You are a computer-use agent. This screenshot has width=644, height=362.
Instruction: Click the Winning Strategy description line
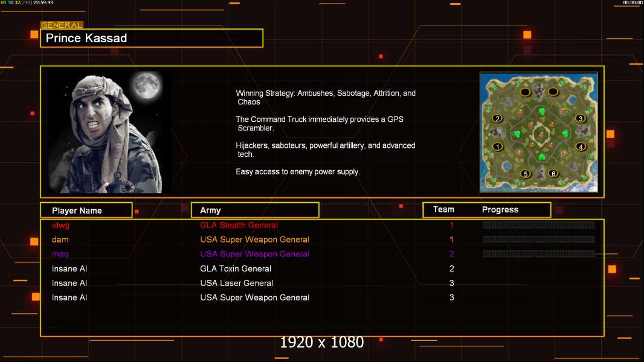(x=326, y=98)
